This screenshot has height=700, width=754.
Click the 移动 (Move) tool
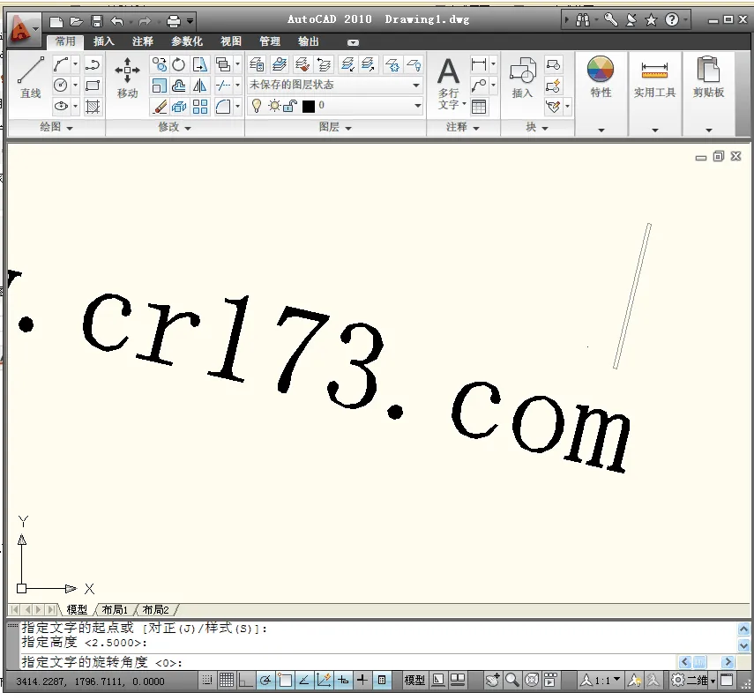point(128,78)
